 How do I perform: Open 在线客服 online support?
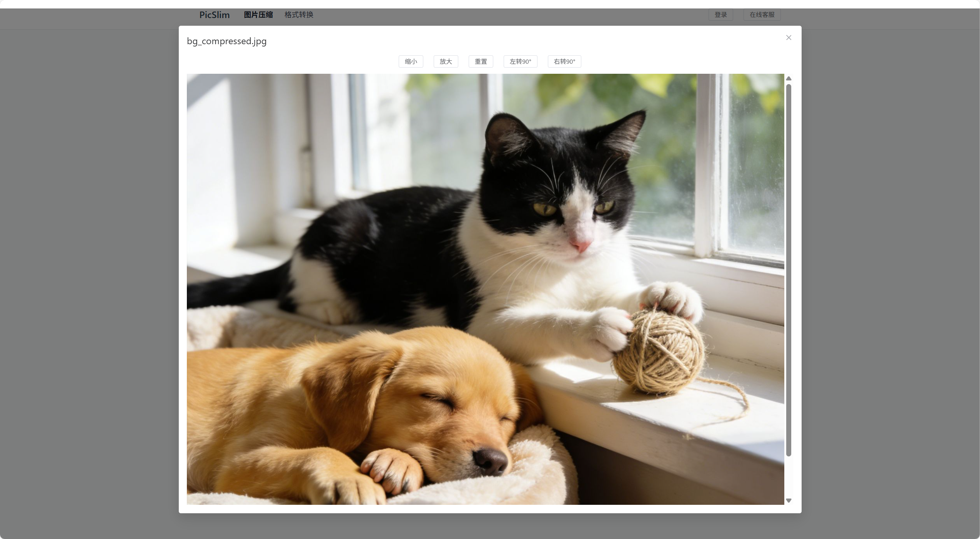[x=762, y=15]
